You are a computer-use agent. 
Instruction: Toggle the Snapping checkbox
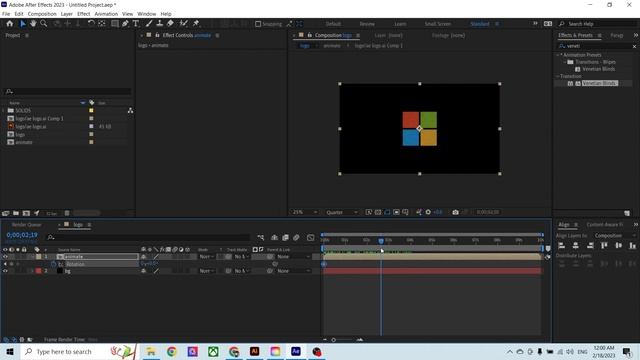(258, 24)
